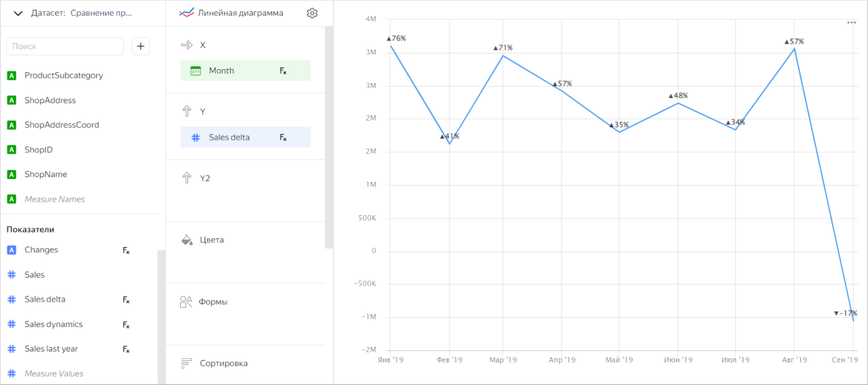Click the Y2 axis section header
This screenshot has width=868, height=385.
[x=205, y=179]
